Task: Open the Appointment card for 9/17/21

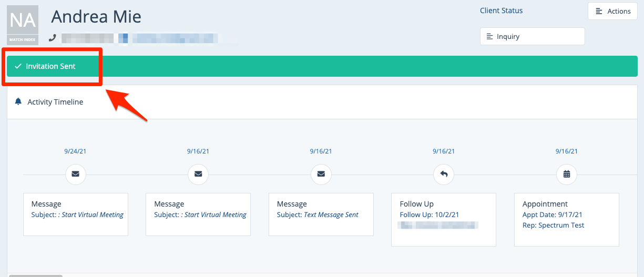Action: pos(566,219)
